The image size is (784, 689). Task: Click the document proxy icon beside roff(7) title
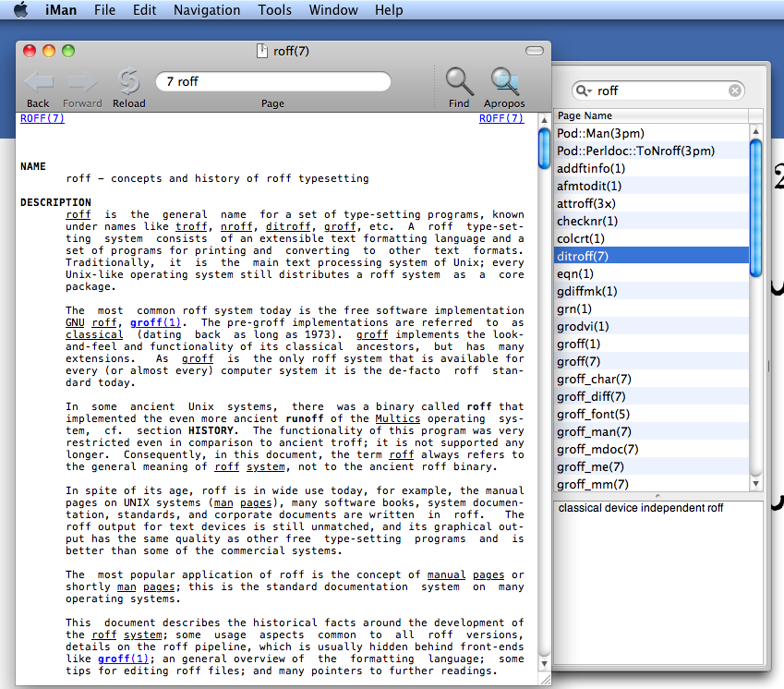point(262,51)
